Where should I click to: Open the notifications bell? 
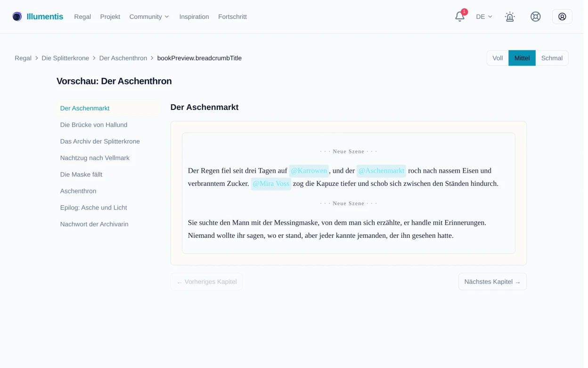pos(460,17)
